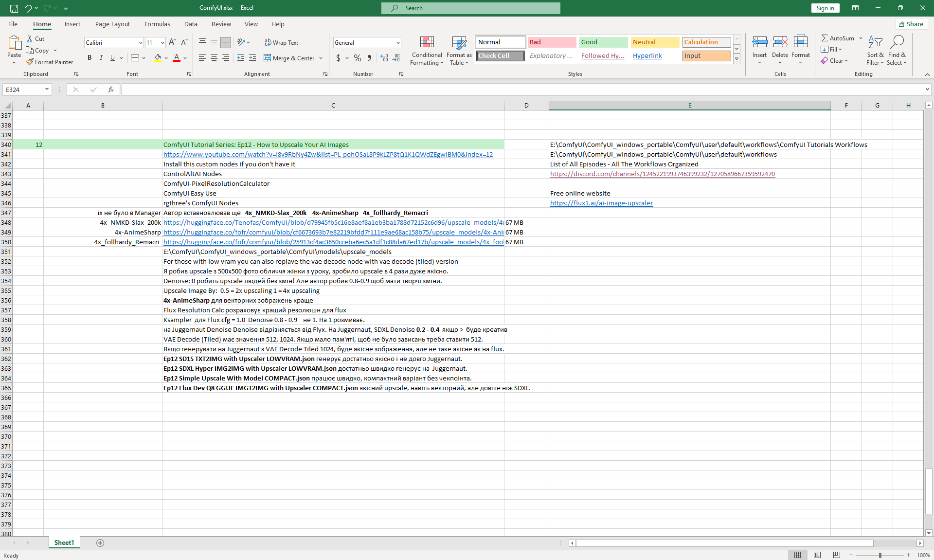Viewport: 934px width, 560px height.
Task: Click the Sort & Filter icon
Action: tap(875, 43)
